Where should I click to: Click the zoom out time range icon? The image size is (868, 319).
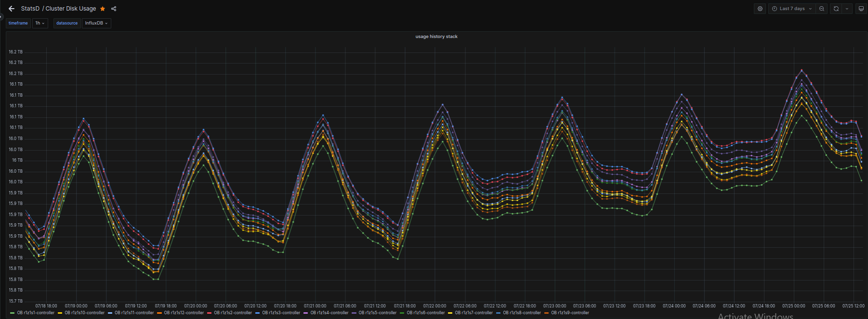(x=822, y=9)
